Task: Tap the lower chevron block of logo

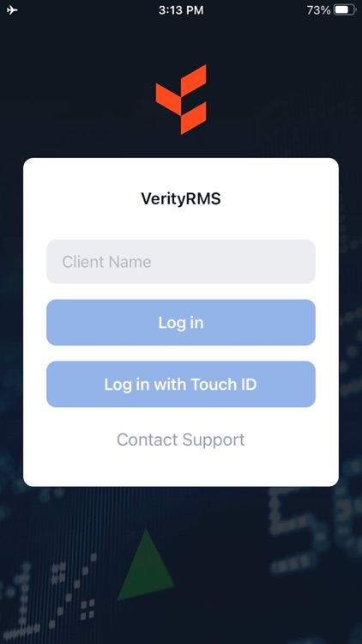Action: pyautogui.click(x=193, y=118)
